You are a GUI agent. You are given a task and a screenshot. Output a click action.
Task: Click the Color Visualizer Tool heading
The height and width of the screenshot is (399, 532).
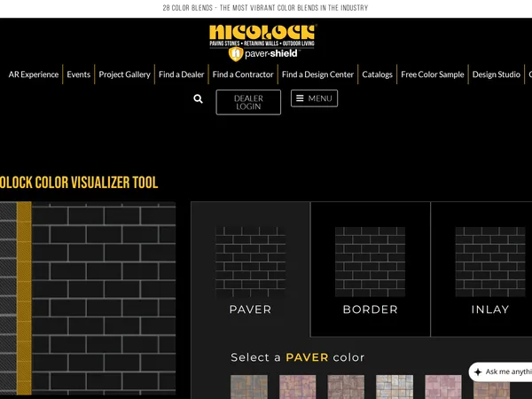point(79,183)
